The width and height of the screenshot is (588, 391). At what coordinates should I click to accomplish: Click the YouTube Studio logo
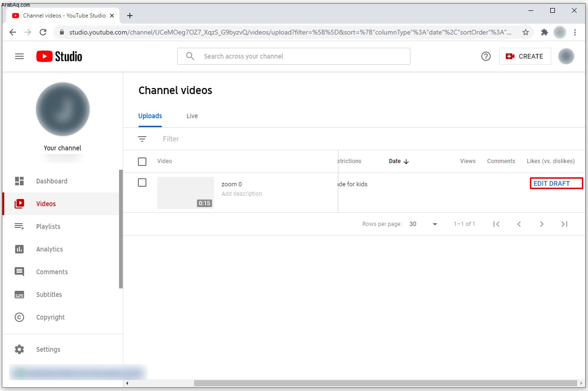pyautogui.click(x=59, y=56)
